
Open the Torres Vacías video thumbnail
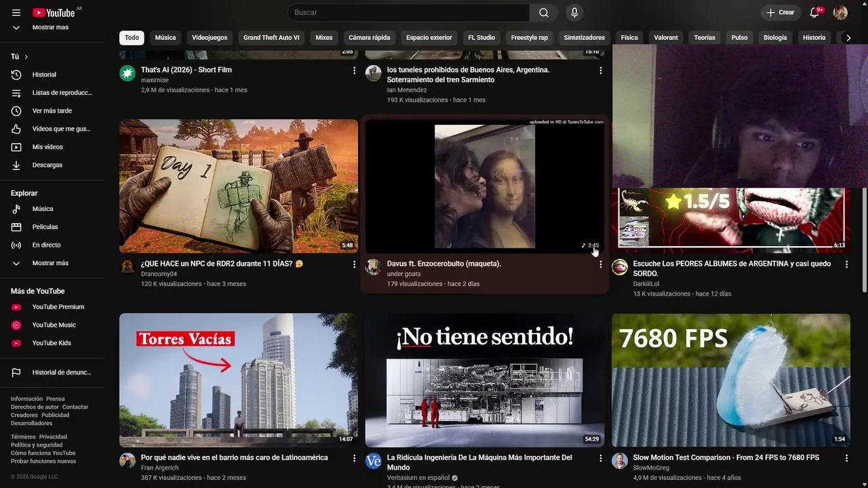(239, 380)
